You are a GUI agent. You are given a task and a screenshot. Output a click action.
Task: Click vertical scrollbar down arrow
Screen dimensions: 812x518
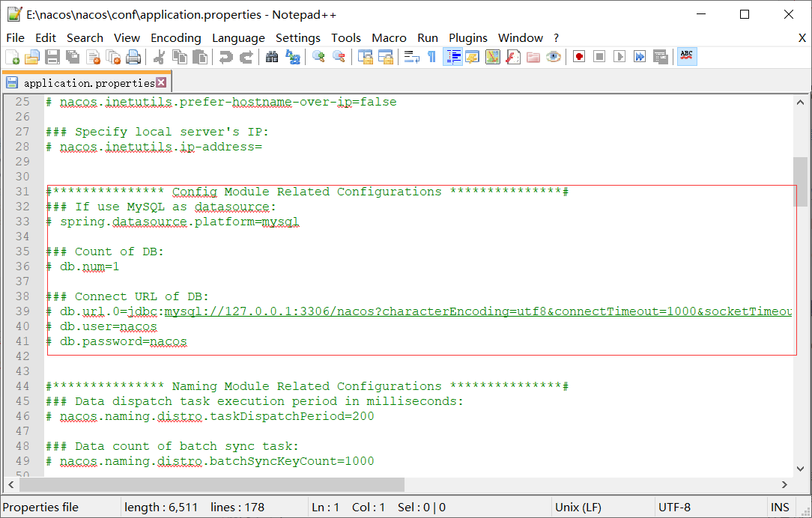800,469
